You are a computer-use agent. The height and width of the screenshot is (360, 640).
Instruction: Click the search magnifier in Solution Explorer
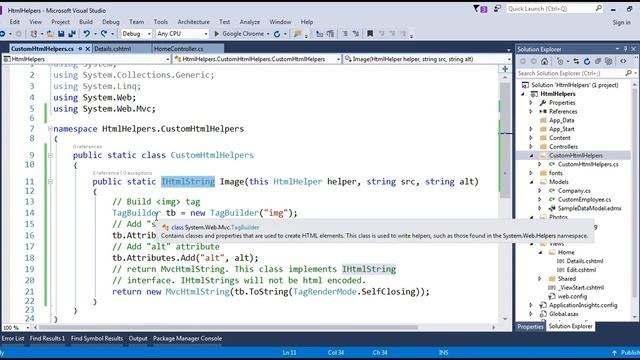628,73
